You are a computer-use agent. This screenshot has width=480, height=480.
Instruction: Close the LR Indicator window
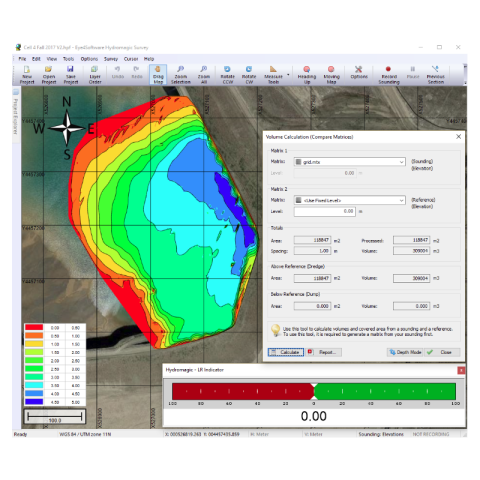tap(461, 370)
